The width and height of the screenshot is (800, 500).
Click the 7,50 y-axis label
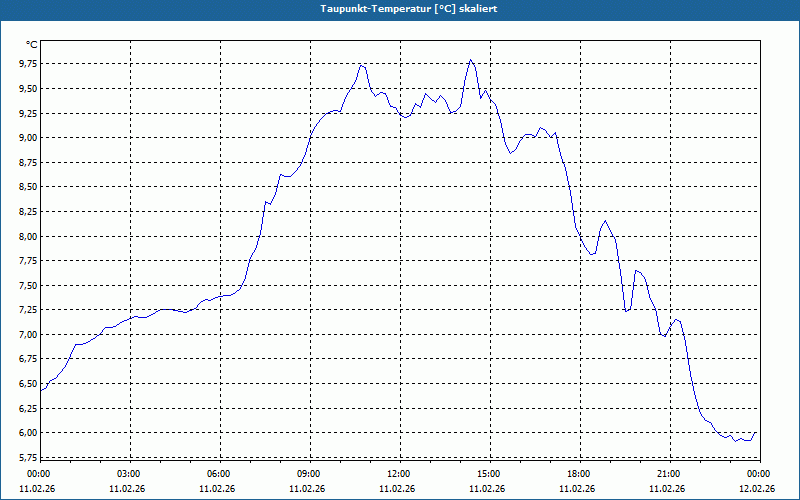pyautogui.click(x=28, y=285)
